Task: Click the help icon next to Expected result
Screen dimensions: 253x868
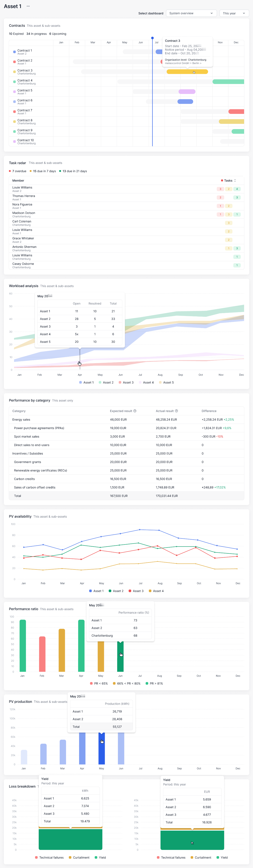Action: tap(135, 411)
